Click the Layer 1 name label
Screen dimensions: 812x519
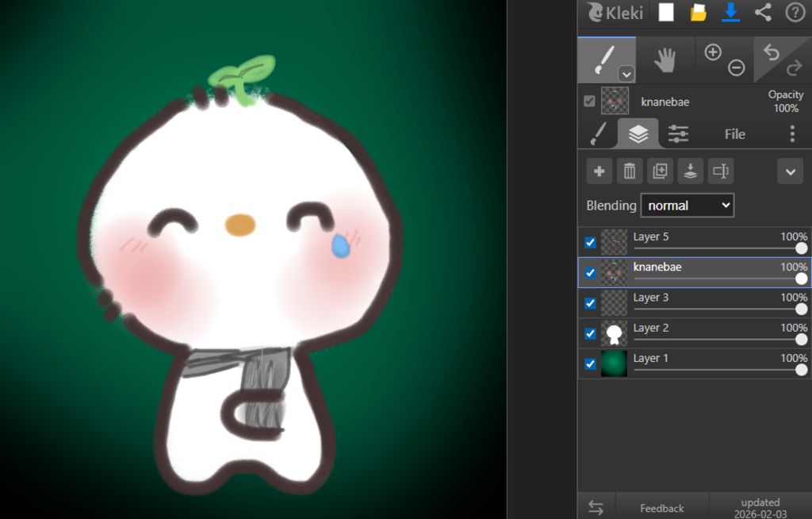pyautogui.click(x=650, y=358)
